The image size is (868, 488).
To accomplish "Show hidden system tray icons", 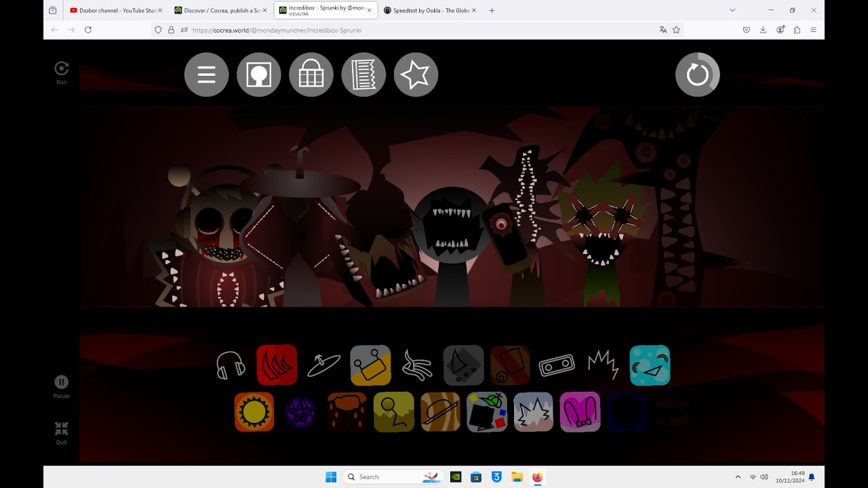I will [738, 477].
